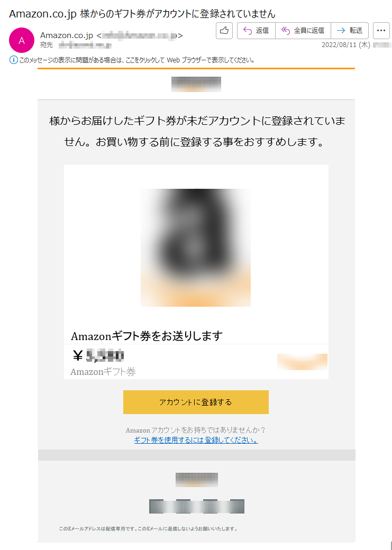Click the Amazonギフト券をお送りします heading
This screenshot has height=550, width=392.
click(x=147, y=336)
